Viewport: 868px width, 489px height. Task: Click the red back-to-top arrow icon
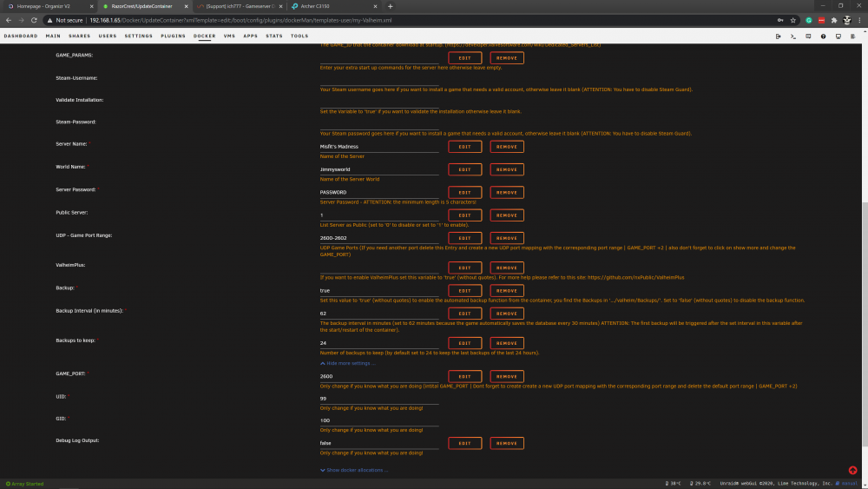(x=852, y=470)
